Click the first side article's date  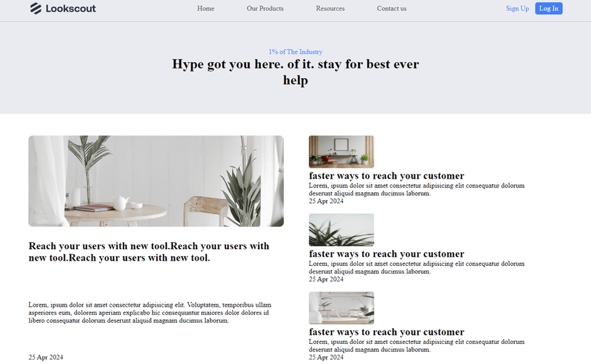point(326,201)
